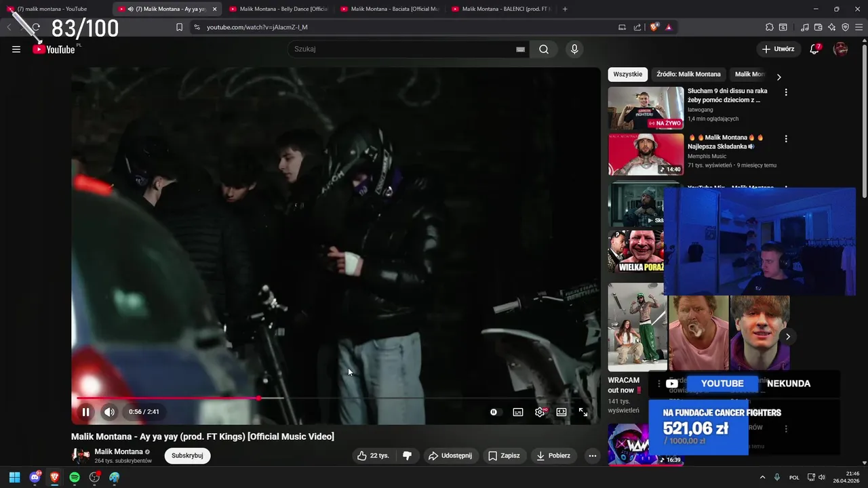This screenshot has height=488, width=868.
Task: Enter fullscreen mode
Action: 583,411
